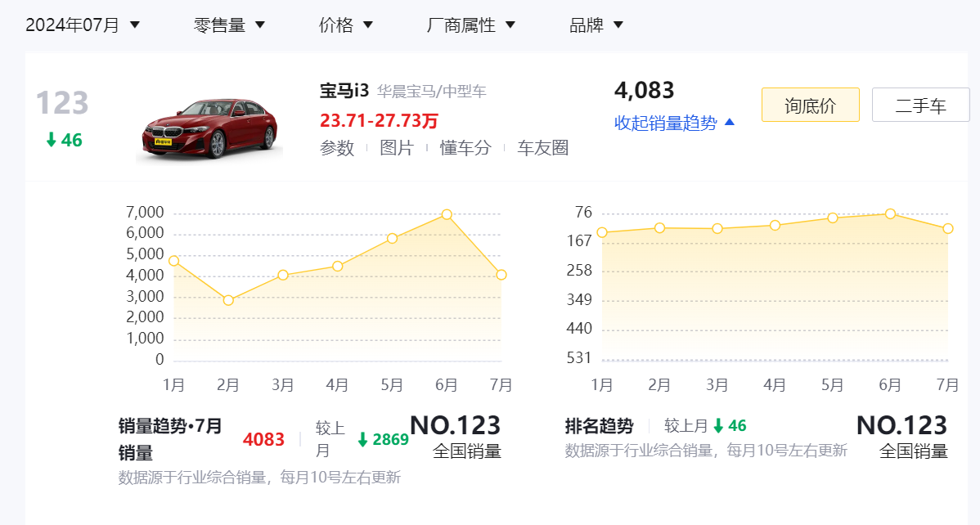Click the grey rank number 123
The width and height of the screenshot is (980, 525).
point(62,103)
